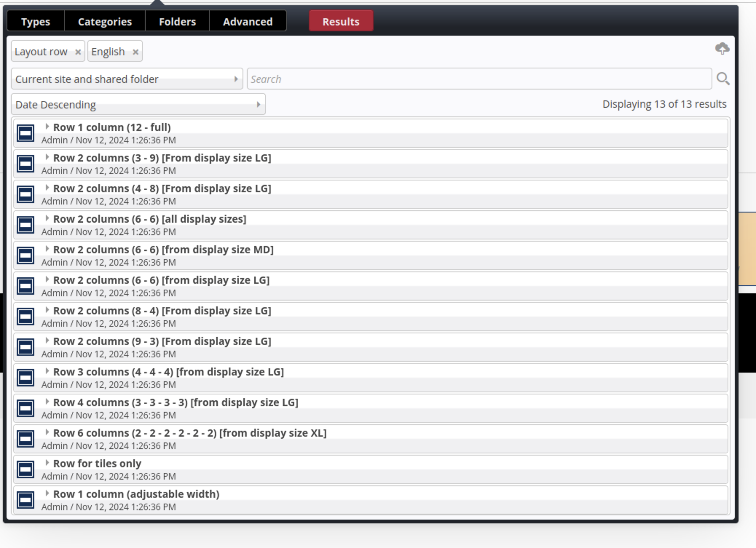
Task: Switch to the Types tab
Action: tap(35, 21)
